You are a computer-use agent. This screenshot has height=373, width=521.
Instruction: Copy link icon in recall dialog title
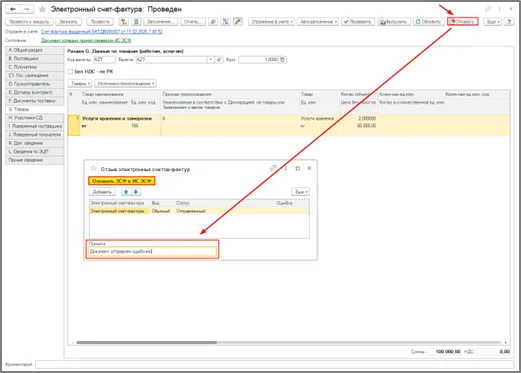point(273,168)
